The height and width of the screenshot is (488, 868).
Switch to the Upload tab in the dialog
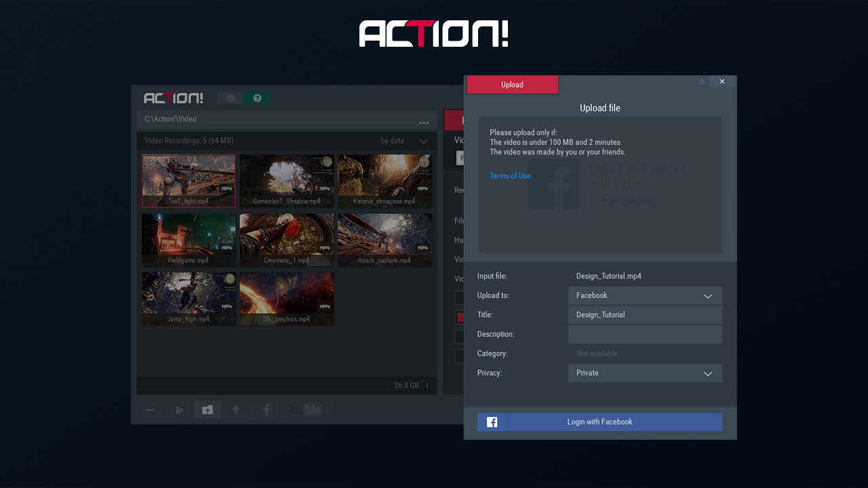pos(512,84)
